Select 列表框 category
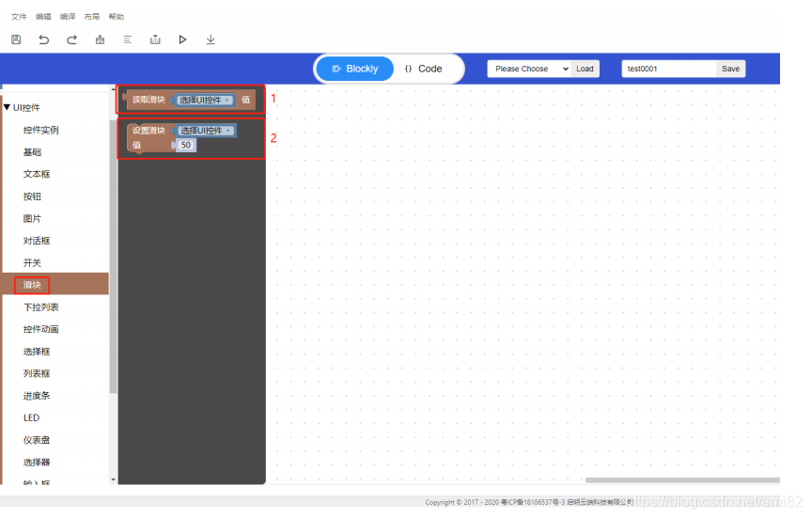The image size is (812, 519). pos(37,373)
